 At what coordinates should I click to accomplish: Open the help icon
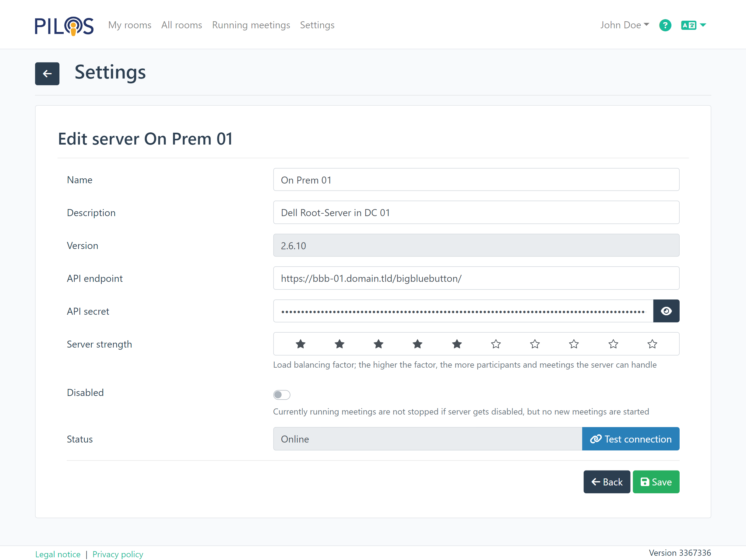tap(665, 25)
